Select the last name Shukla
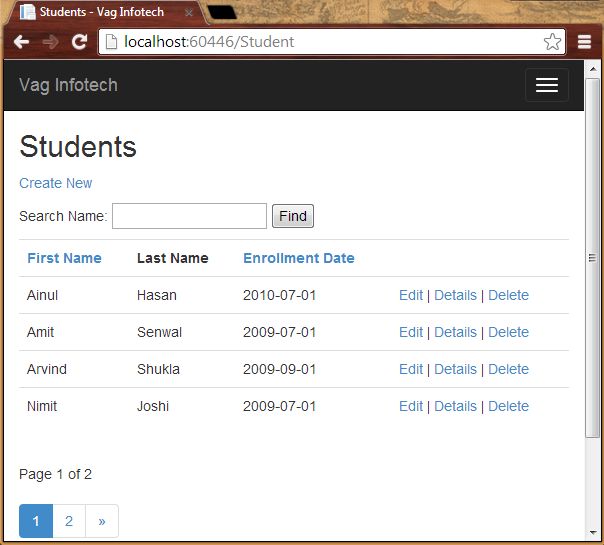 coord(158,369)
